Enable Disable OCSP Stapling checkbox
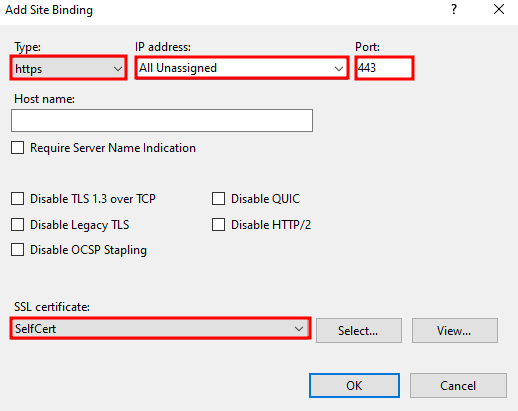 tap(17, 249)
